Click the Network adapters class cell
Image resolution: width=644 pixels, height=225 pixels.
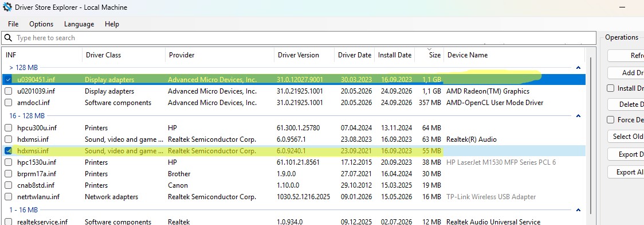tap(111, 197)
